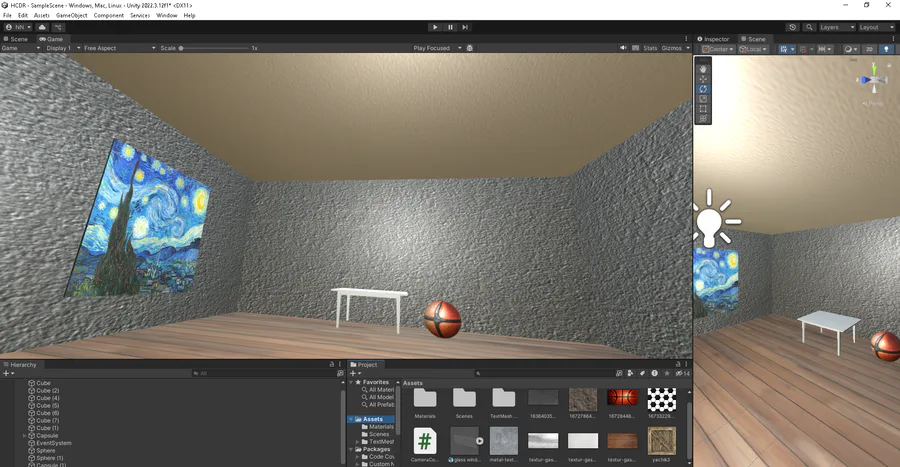The height and width of the screenshot is (467, 900).
Task: Toggle Project panel lock
Action: pyautogui.click(x=678, y=364)
